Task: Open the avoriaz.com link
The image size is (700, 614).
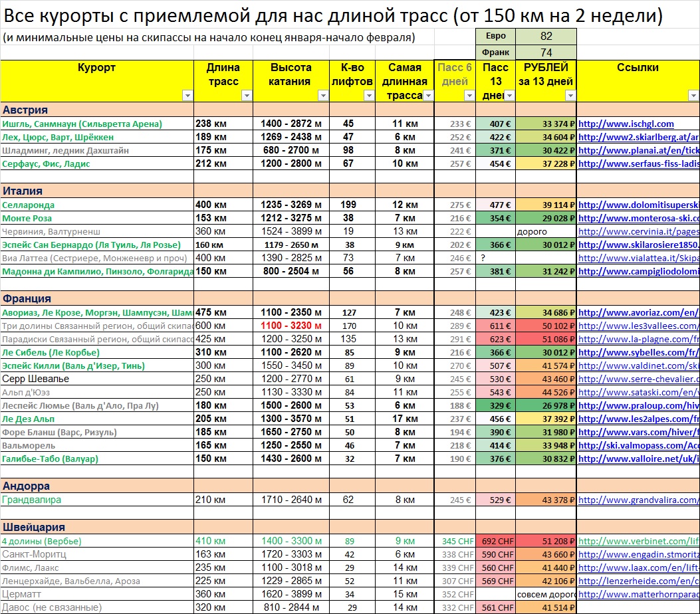Action: tap(639, 313)
